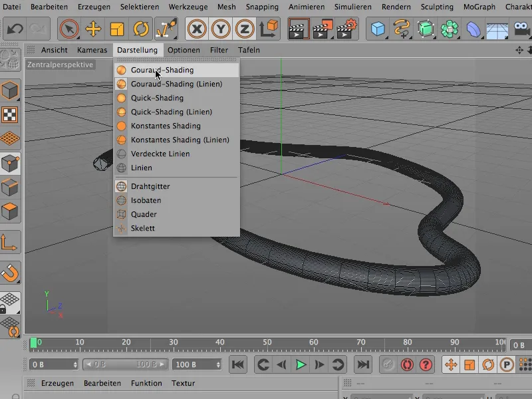Select Gouraud-Shading display mode
532x399 pixels.
coord(176,70)
